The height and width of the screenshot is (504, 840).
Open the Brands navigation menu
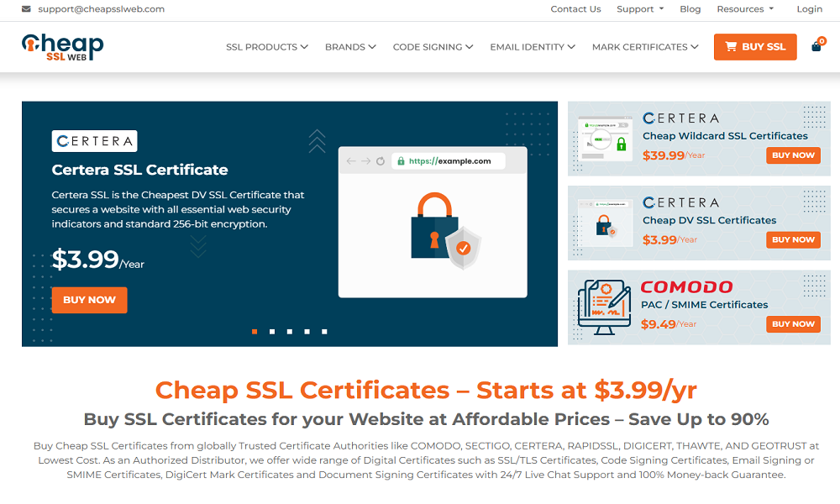click(350, 47)
